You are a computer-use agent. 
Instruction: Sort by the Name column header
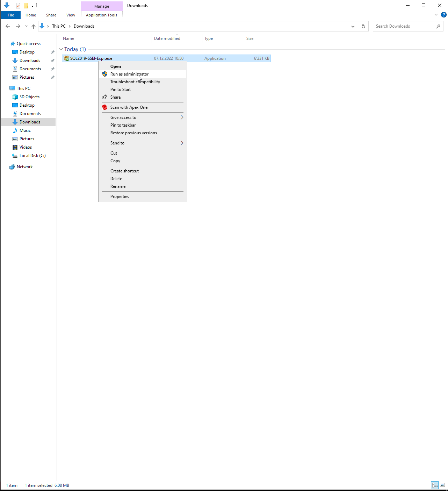[68, 38]
